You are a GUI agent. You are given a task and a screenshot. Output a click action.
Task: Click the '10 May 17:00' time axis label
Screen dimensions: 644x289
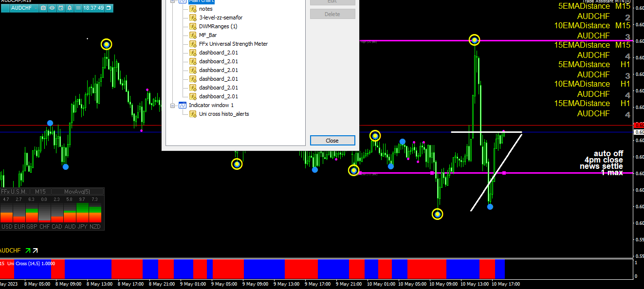[x=506, y=284]
